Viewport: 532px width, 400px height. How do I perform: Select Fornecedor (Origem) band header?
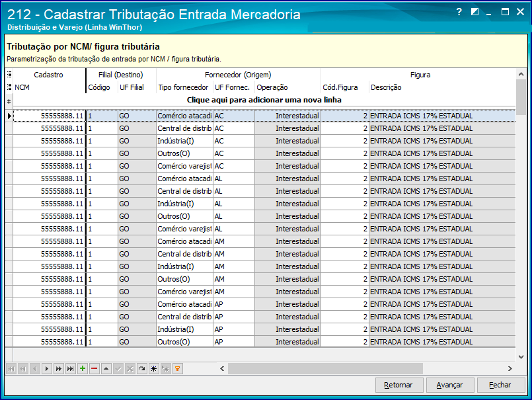[238, 75]
